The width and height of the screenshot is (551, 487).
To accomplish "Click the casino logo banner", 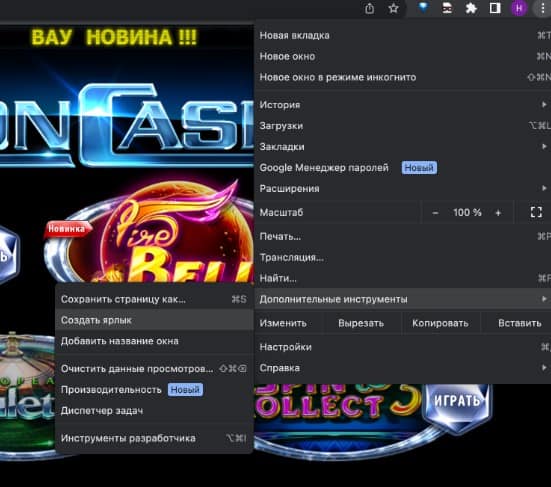I will (127, 125).
